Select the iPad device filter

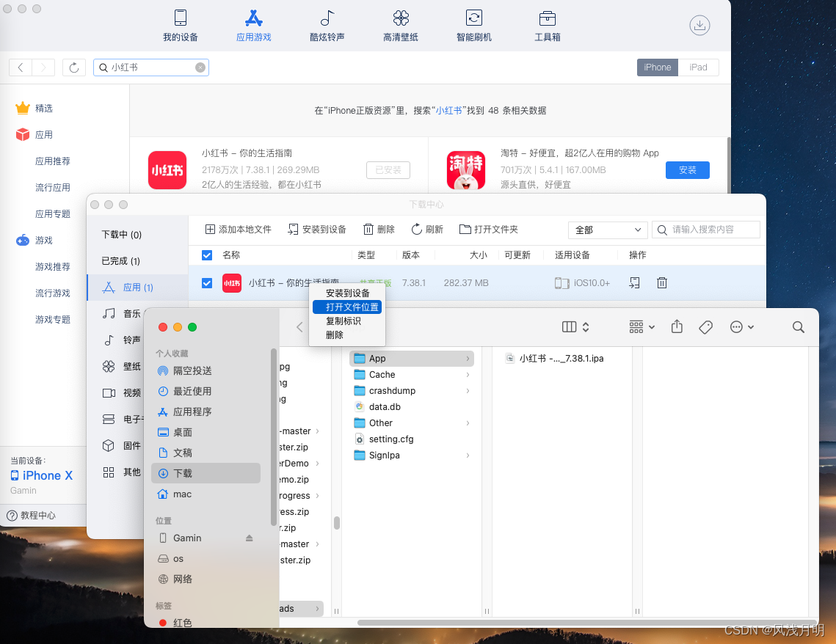(x=699, y=67)
